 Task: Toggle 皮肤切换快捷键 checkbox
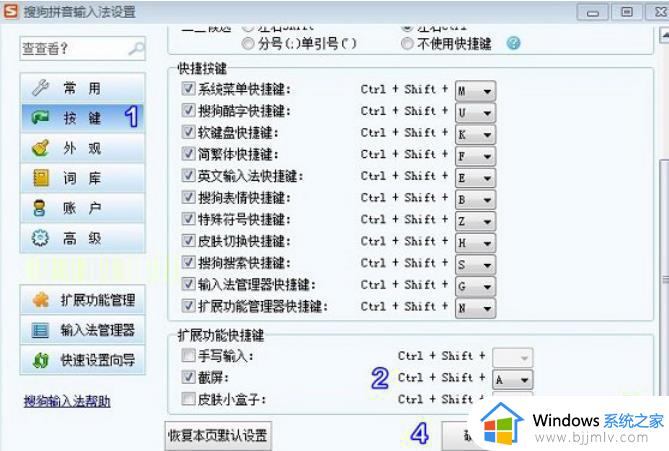(188, 240)
